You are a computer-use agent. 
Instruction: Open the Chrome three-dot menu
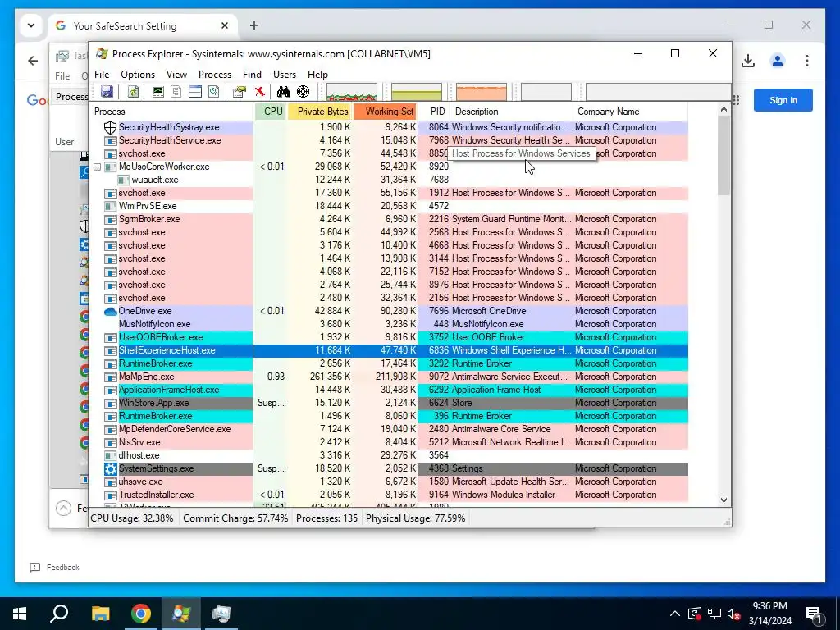(x=807, y=61)
